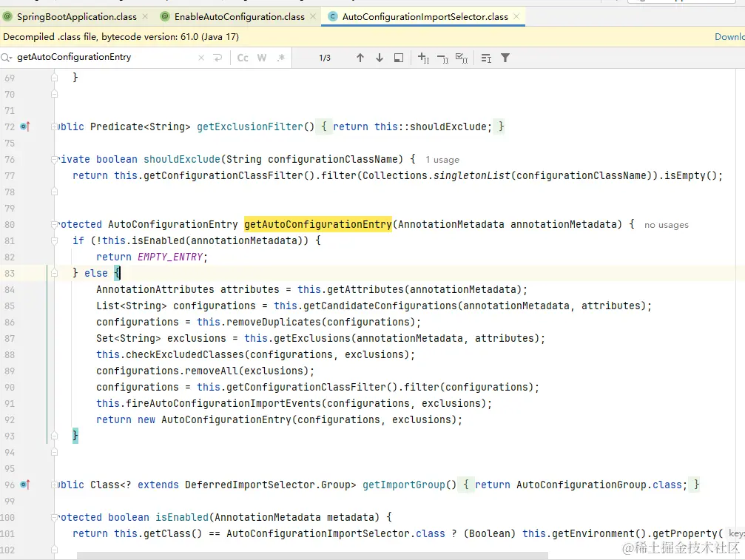This screenshot has width=745, height=560.
Task: Go to previous occurrence with the up arrow
Action: (360, 58)
